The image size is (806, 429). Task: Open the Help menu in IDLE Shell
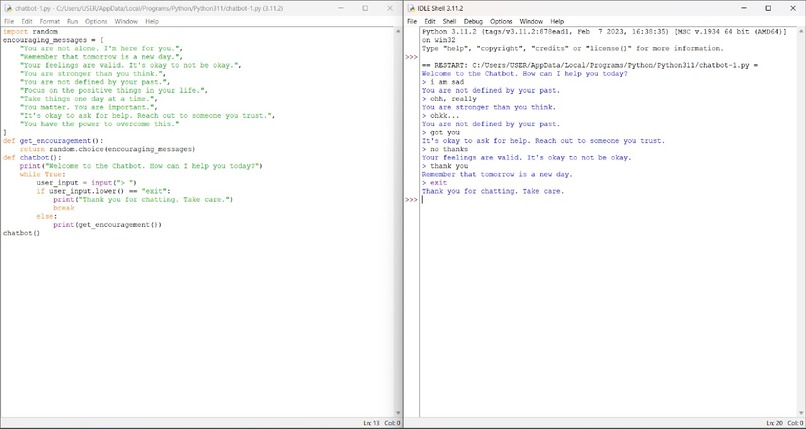557,22
